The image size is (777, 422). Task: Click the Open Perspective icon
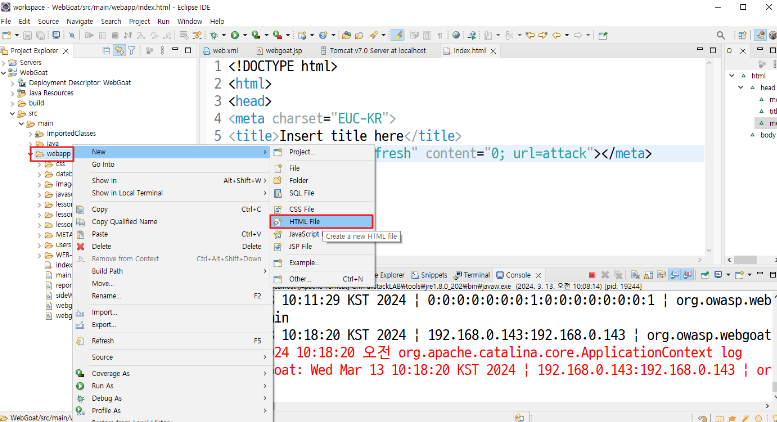pyautogui.click(x=742, y=35)
